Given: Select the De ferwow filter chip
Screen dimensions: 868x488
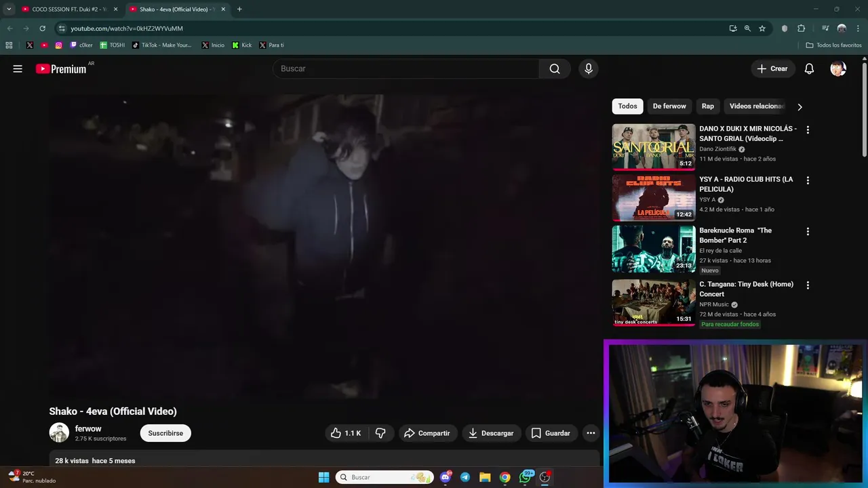Looking at the screenshot, I should 669,106.
